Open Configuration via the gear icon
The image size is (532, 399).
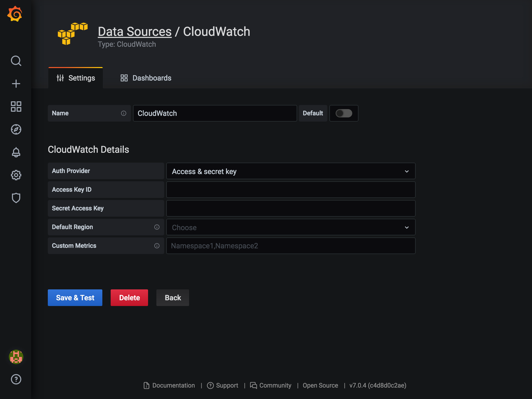(16, 175)
